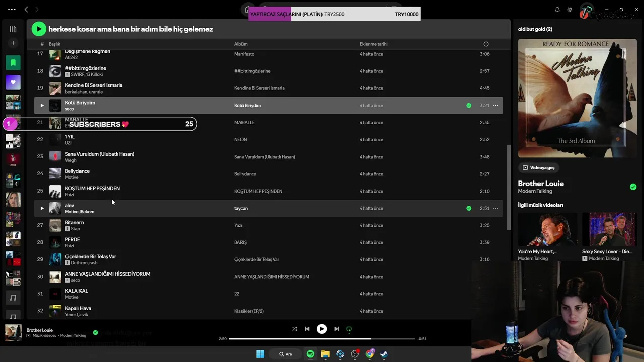
Task: Open the Home icon in top bar
Action: point(246,9)
